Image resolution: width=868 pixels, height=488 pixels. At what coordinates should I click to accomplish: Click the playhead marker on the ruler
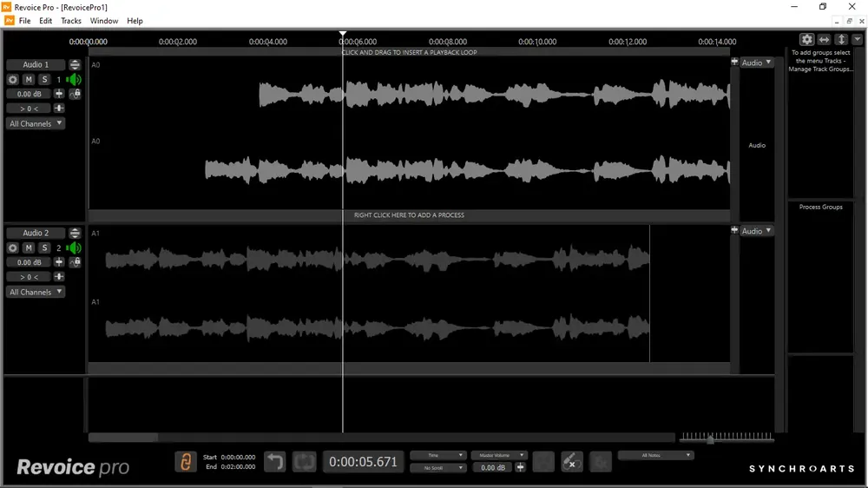point(343,35)
